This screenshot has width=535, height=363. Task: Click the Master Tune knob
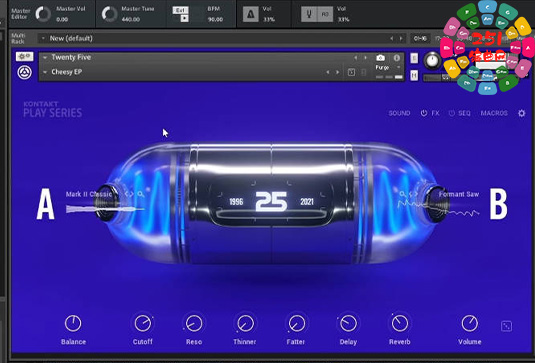[x=110, y=14]
